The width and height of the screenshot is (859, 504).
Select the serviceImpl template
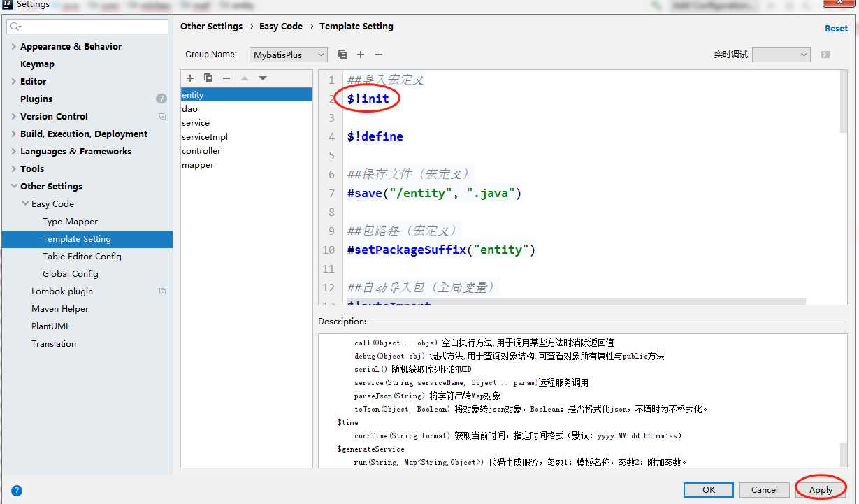click(x=246, y=137)
